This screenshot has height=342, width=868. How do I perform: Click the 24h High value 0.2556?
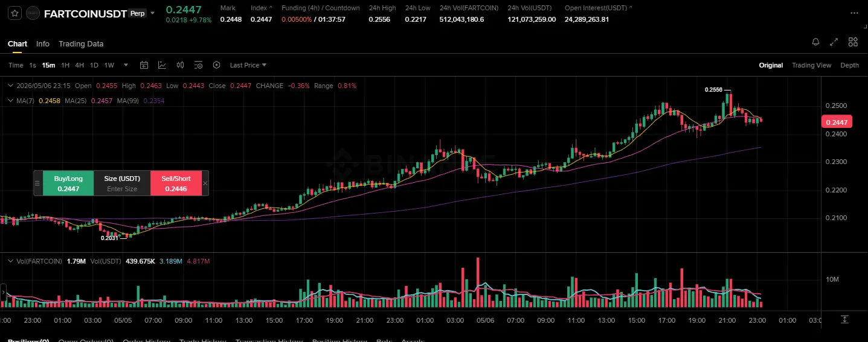tap(379, 19)
